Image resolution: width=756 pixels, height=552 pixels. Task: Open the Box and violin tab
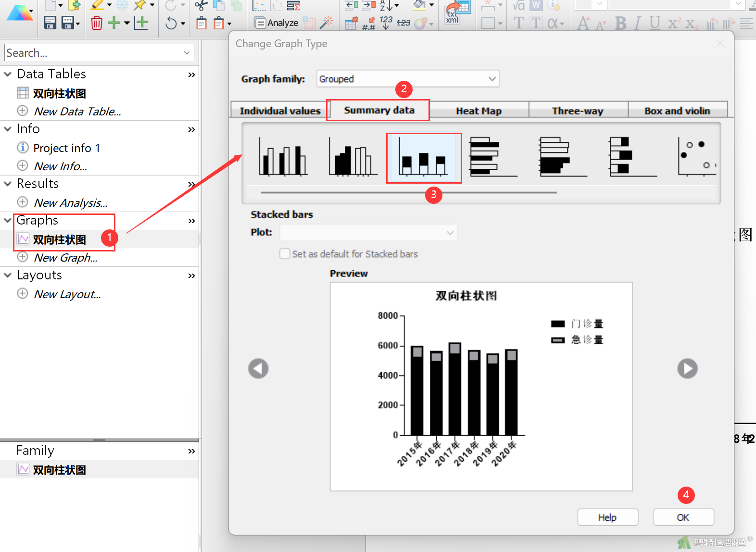click(x=677, y=111)
